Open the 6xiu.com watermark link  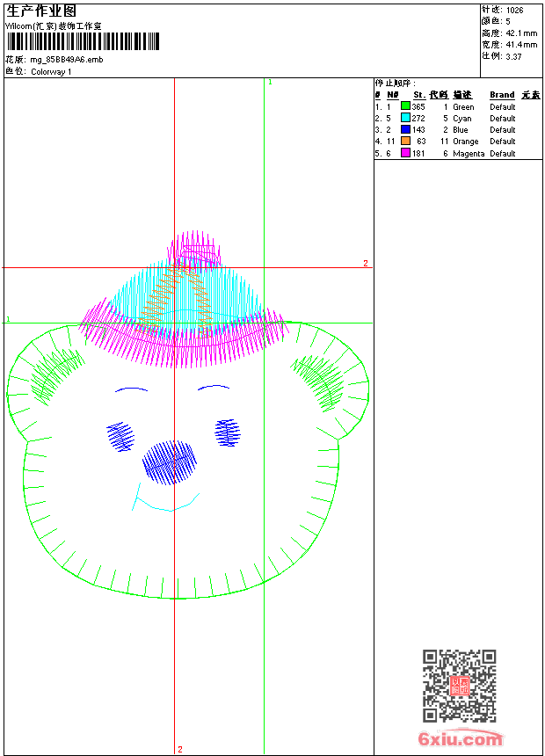tap(460, 738)
